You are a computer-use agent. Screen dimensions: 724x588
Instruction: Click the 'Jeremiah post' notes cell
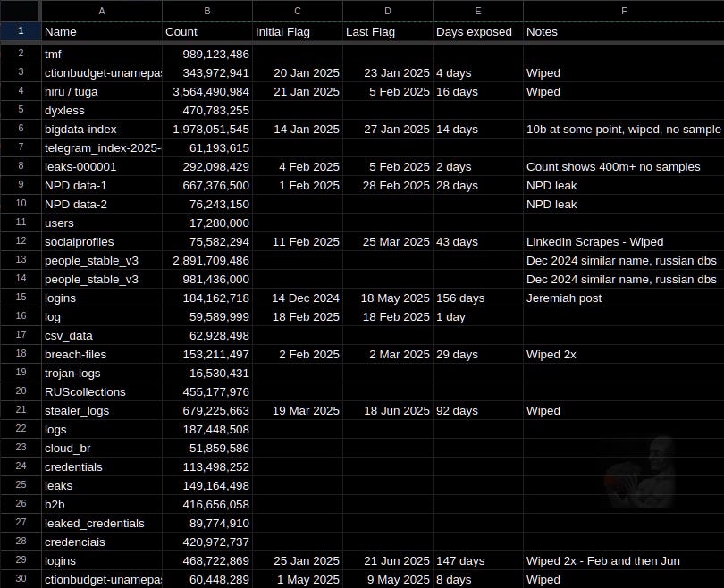tap(623, 298)
